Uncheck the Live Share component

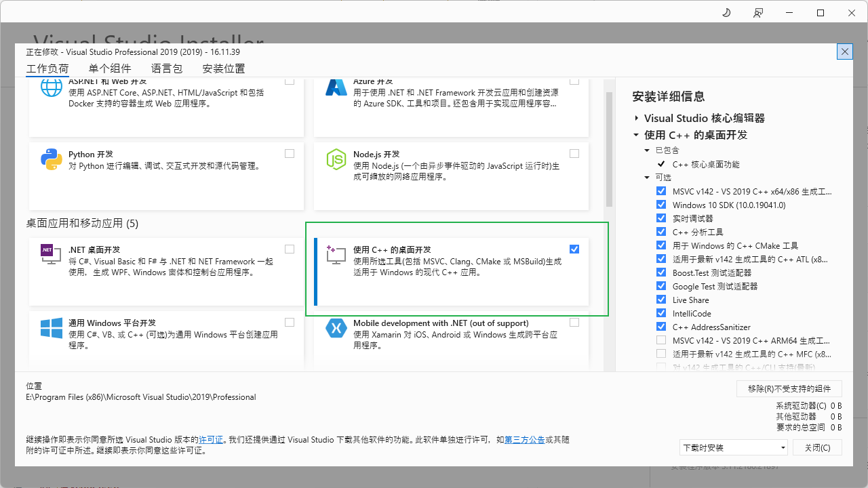(661, 300)
